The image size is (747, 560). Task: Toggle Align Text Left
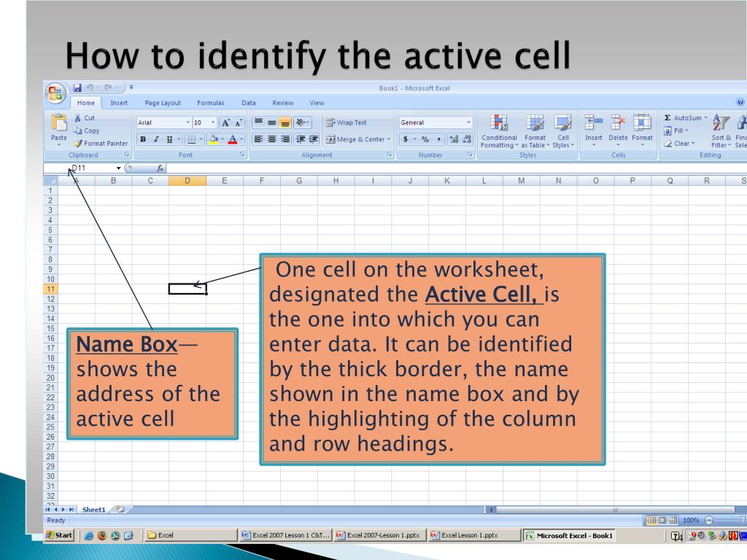pos(258,139)
